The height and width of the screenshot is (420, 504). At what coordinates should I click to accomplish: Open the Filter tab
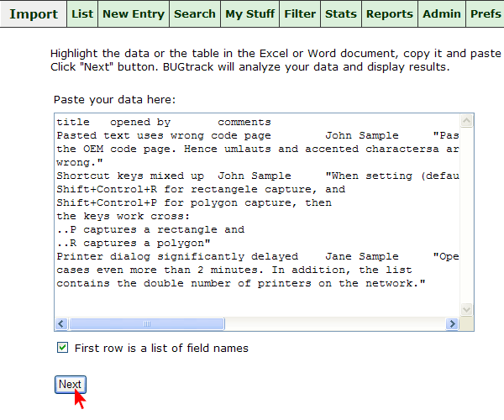(x=300, y=14)
